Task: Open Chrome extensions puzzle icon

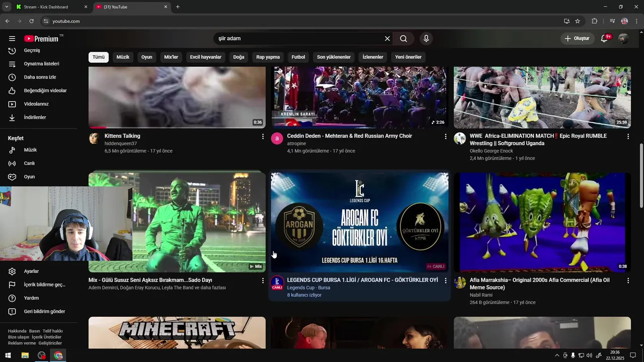Action: pyautogui.click(x=595, y=21)
